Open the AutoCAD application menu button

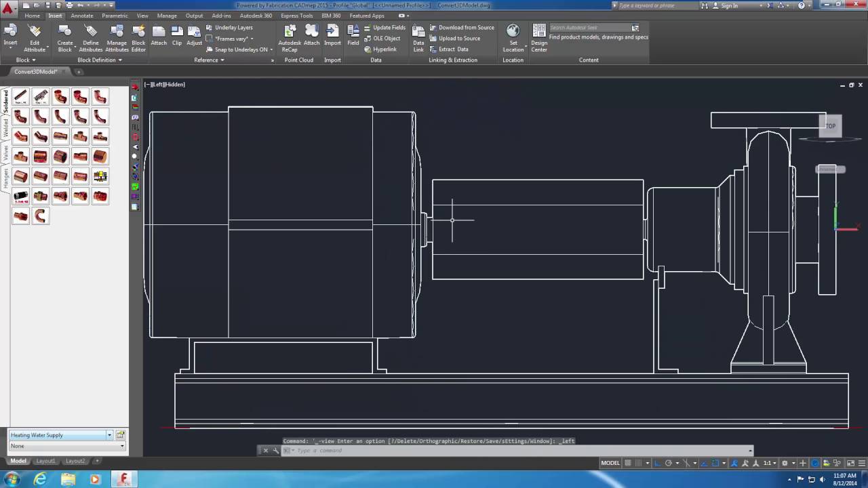[9, 8]
